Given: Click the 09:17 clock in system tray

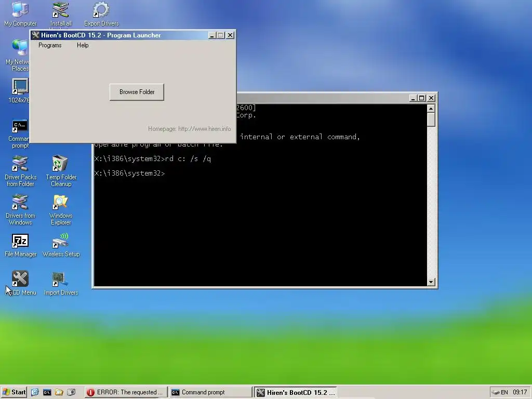Looking at the screenshot, I should pos(520,392).
